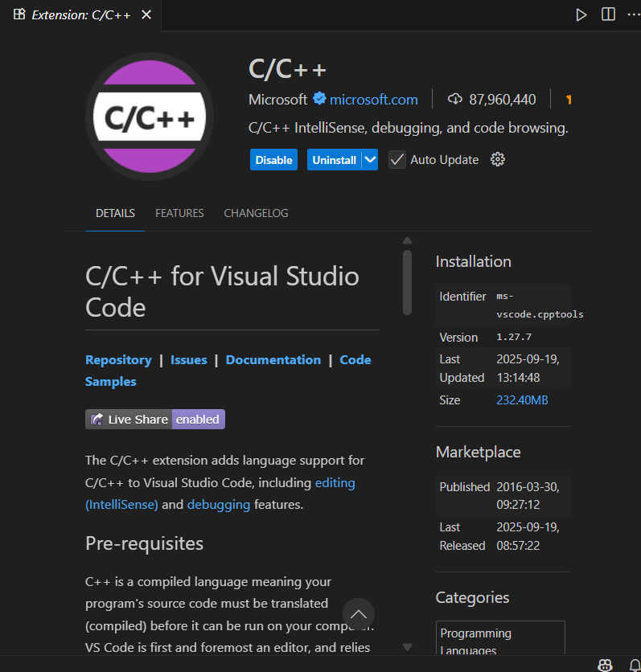Expand the Uninstall dropdown arrow
Viewport: 641px width, 672px height.
370,160
